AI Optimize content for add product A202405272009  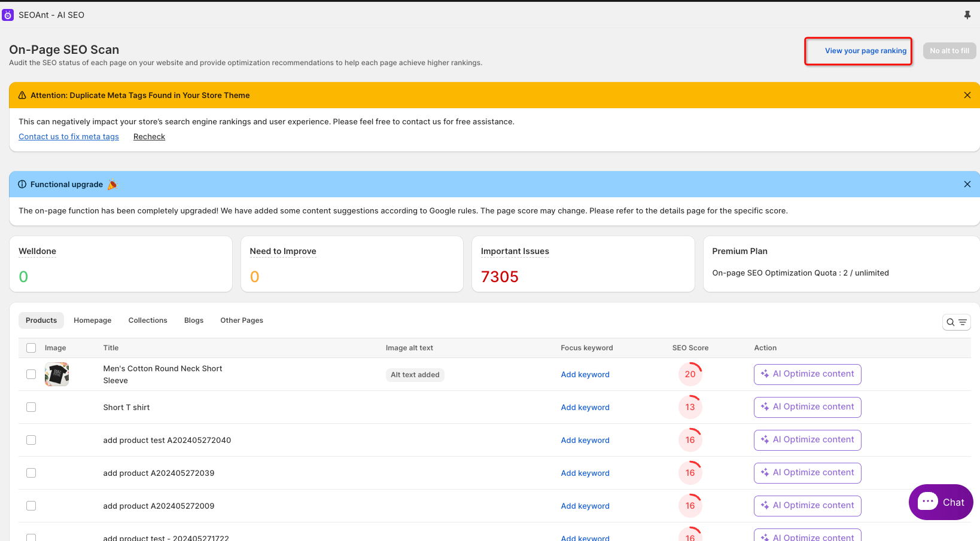pyautogui.click(x=808, y=506)
